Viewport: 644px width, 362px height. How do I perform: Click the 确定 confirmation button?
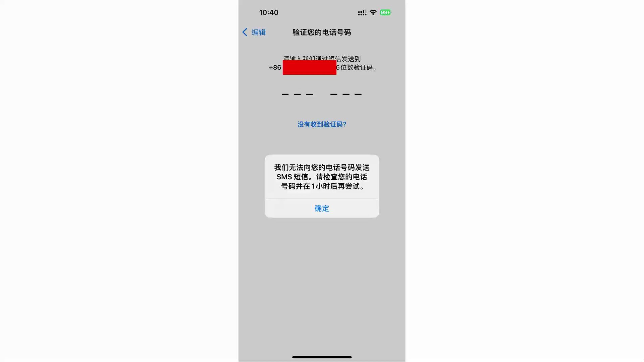pyautogui.click(x=322, y=208)
